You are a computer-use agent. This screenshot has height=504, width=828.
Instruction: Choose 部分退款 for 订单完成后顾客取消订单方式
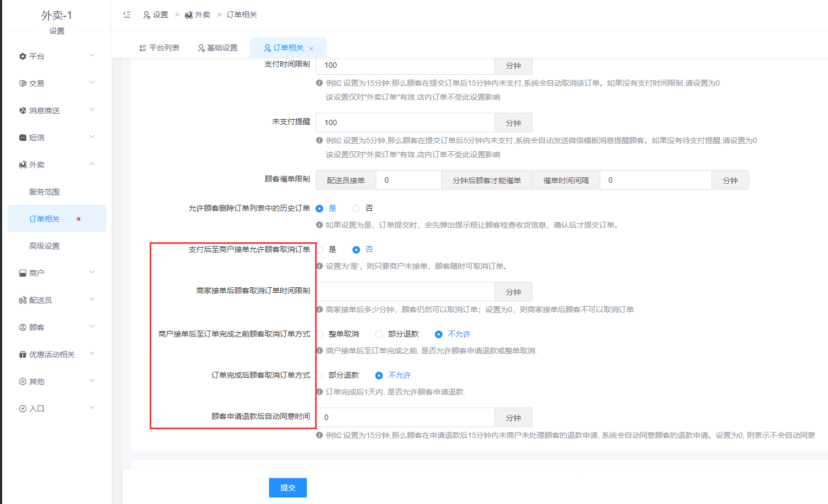click(x=320, y=376)
